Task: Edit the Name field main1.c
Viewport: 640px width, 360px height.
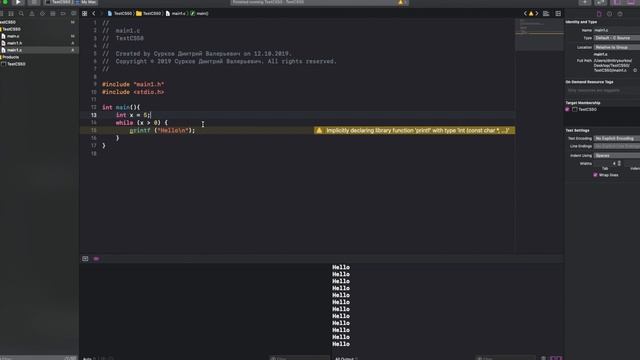Action: (617, 30)
